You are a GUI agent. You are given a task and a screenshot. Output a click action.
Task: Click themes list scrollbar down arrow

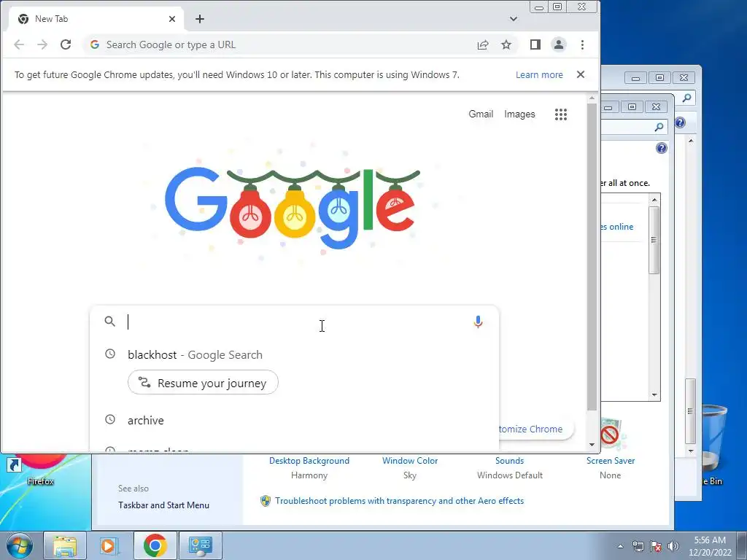(654, 394)
